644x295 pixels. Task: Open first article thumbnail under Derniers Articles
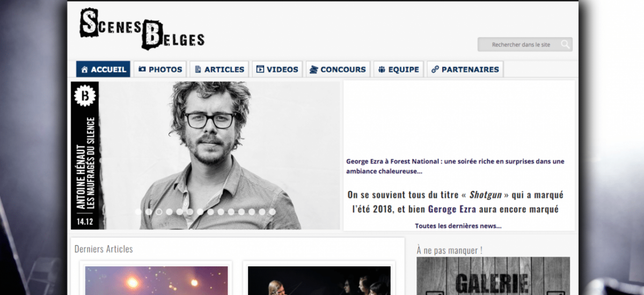click(x=156, y=281)
